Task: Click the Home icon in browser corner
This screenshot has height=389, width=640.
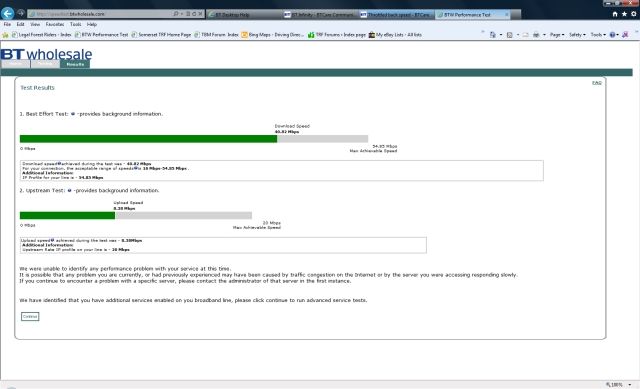Action: click(615, 14)
